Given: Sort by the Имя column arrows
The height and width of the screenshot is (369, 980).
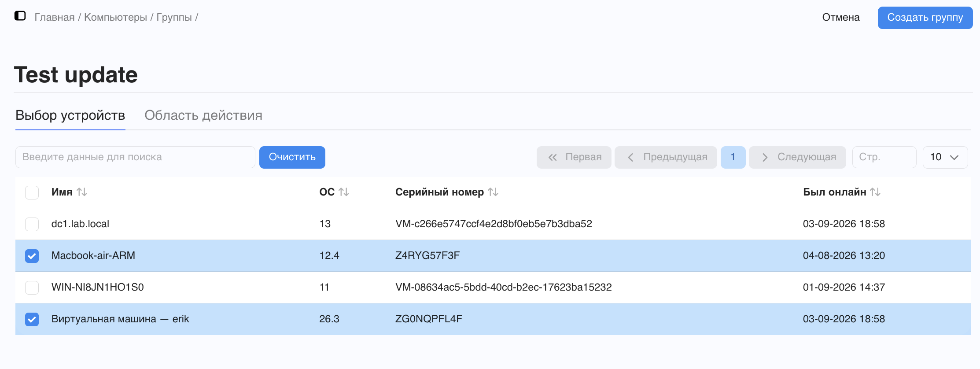Looking at the screenshot, I should click(82, 192).
